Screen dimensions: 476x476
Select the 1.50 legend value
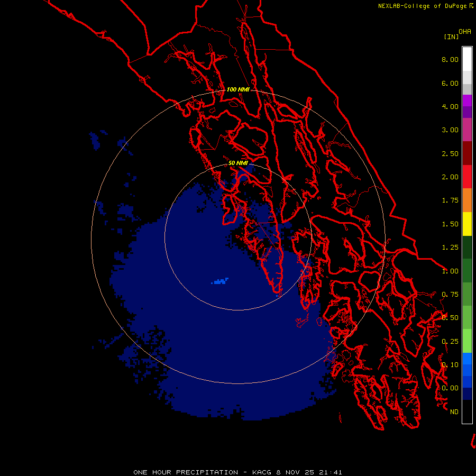(450, 224)
